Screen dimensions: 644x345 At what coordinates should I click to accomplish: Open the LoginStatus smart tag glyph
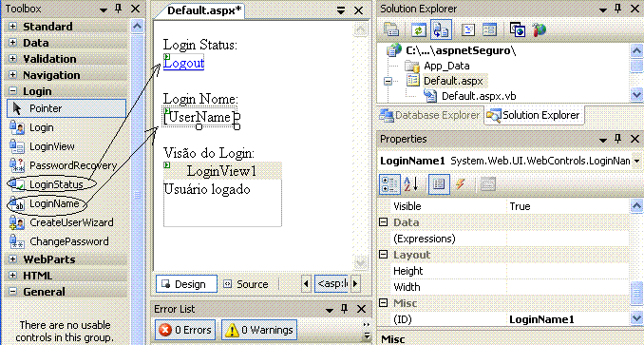point(167,57)
